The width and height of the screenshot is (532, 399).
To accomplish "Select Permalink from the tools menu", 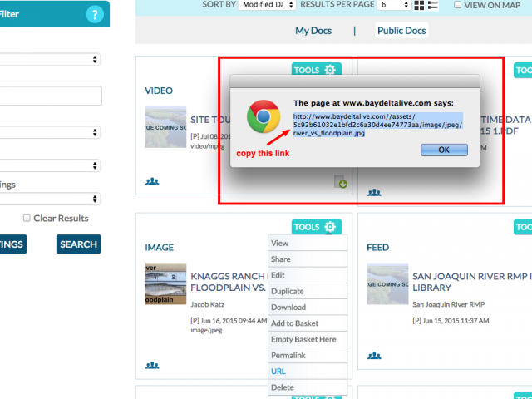I will click(x=308, y=355).
